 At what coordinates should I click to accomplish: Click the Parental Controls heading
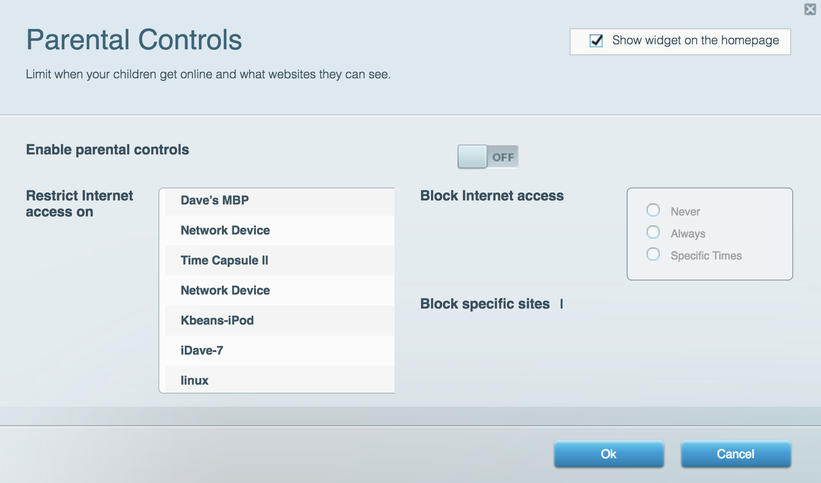[134, 40]
